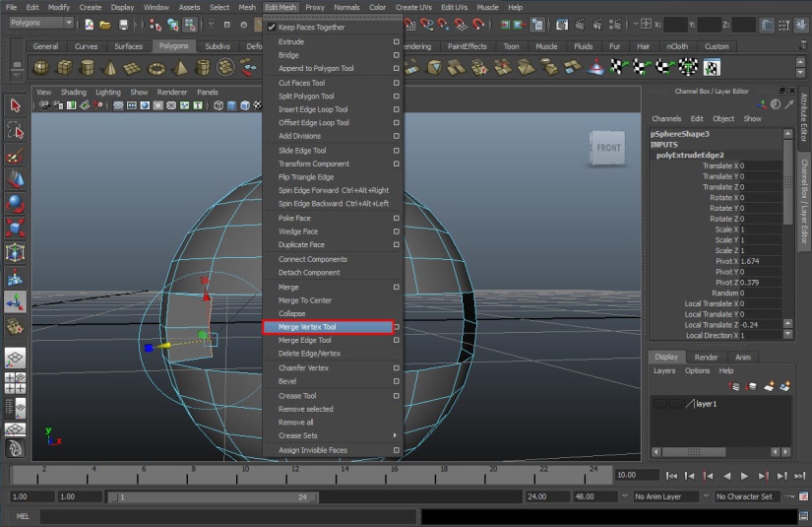Click the open scene folder icon
The image size is (812, 527).
105,24
